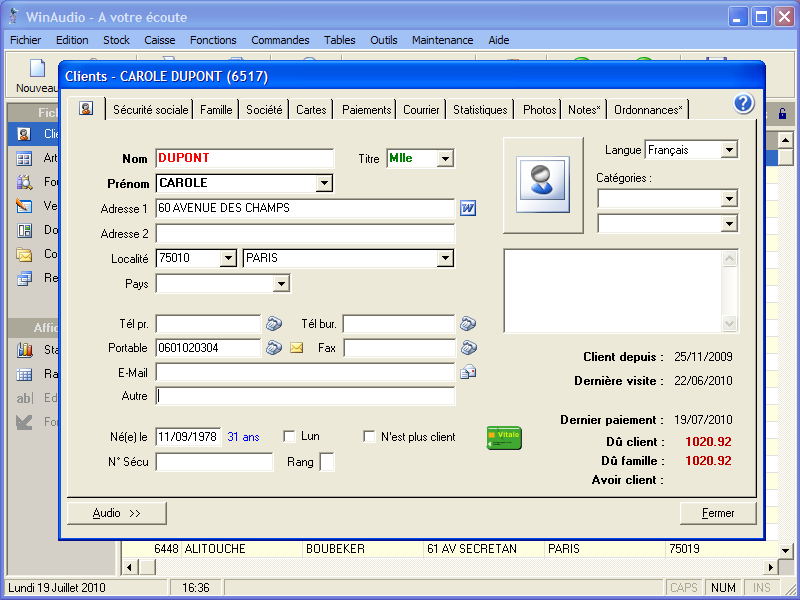Click the phone icon next to Tél bur.
Screen dimensions: 800x600
pyautogui.click(x=468, y=323)
